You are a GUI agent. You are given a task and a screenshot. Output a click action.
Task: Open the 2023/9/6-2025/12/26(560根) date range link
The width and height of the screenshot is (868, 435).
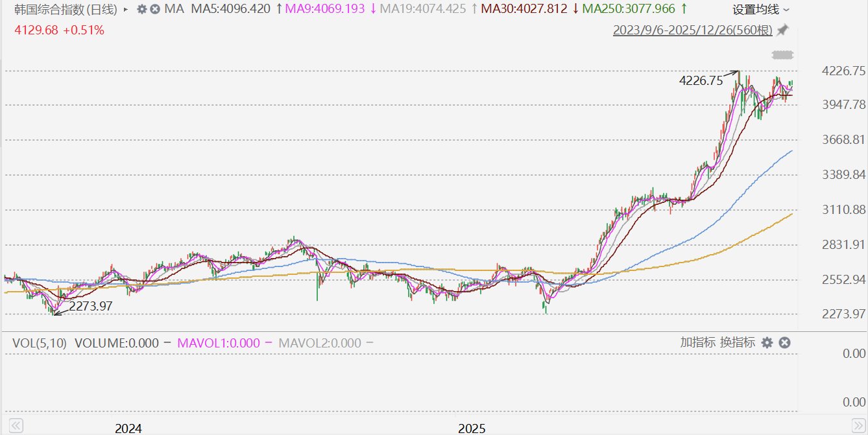(x=693, y=30)
